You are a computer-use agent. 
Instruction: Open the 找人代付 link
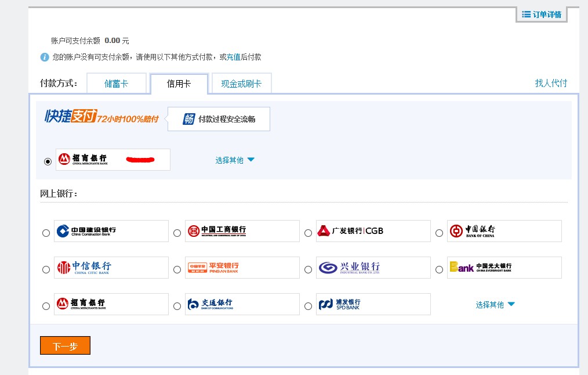pyautogui.click(x=551, y=83)
